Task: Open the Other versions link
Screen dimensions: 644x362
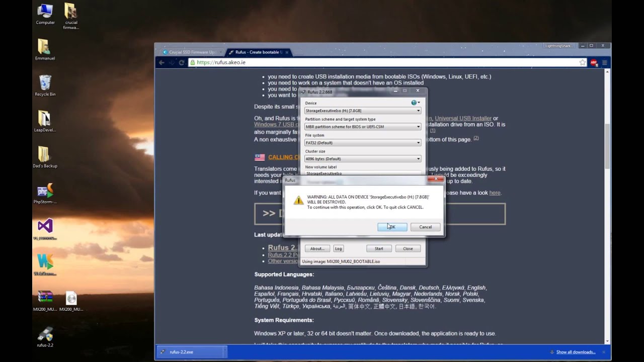Action: coord(283,261)
